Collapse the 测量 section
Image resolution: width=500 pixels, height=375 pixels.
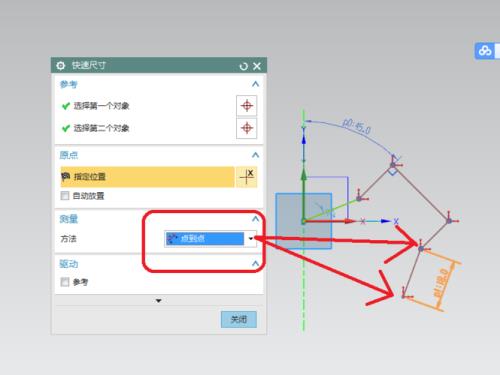tap(255, 219)
